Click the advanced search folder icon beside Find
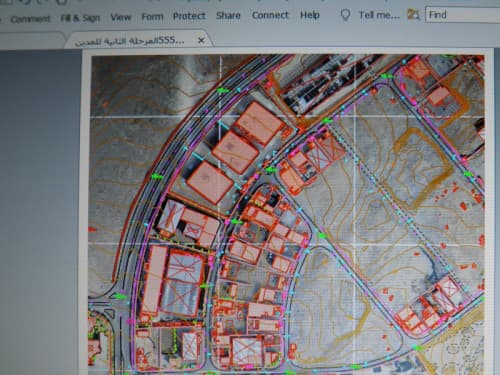 coord(413,14)
